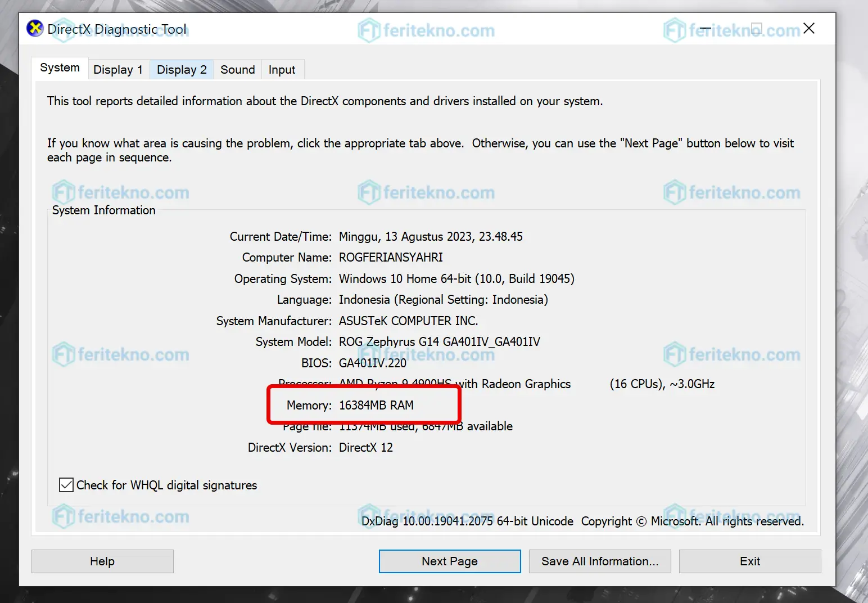868x603 pixels.
Task: Toggle Check for WHQL digital signatures checkbox
Action: (66, 485)
